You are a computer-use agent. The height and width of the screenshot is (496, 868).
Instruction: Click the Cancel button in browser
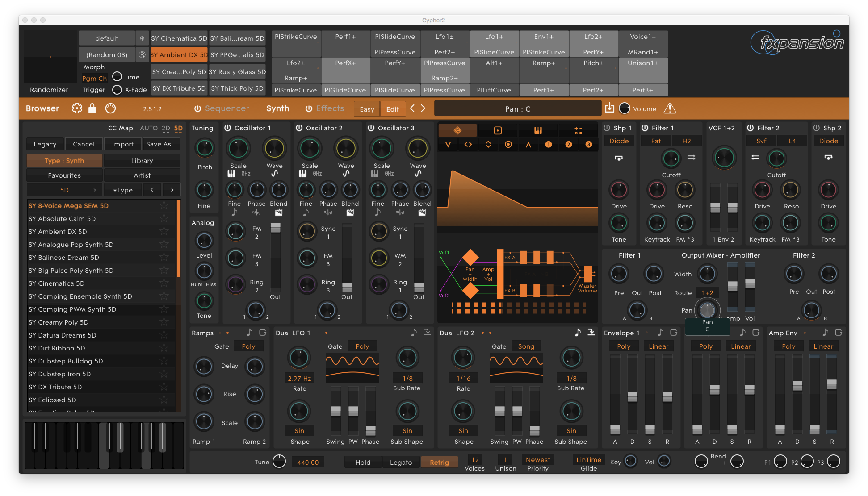click(84, 144)
